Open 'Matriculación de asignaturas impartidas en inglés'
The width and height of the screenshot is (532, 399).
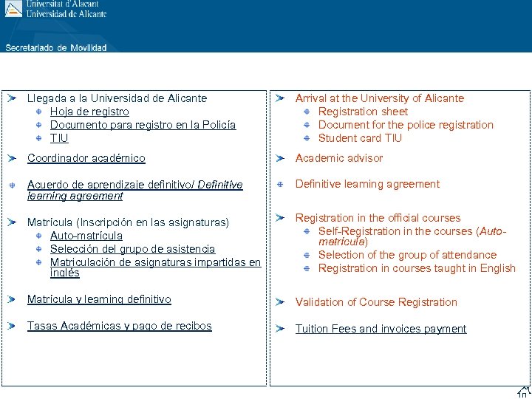coord(155,267)
